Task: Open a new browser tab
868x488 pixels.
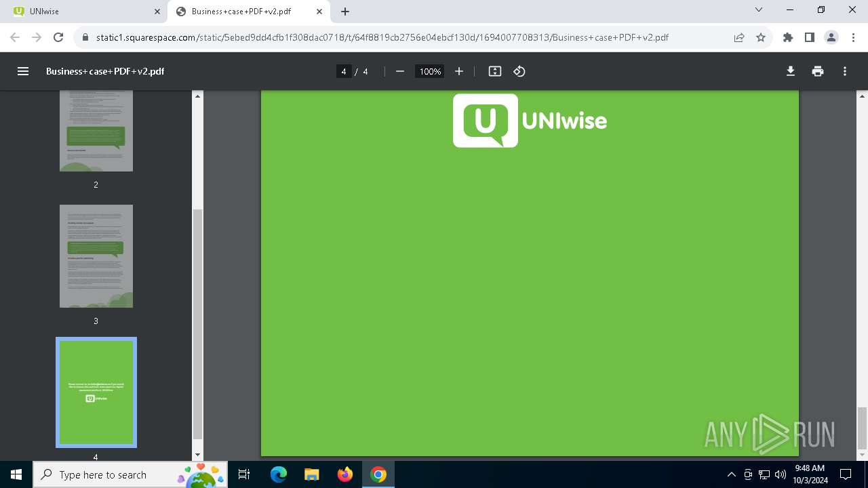Action: 345,12
